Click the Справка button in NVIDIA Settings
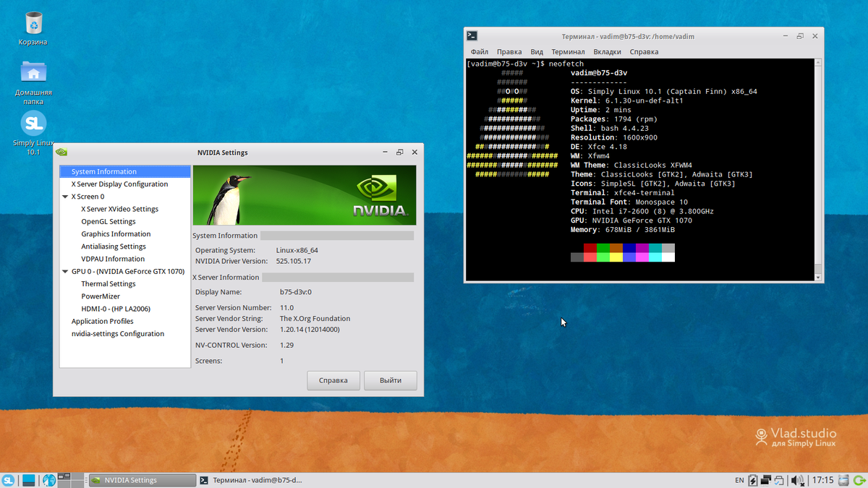This screenshot has height=488, width=868. (x=333, y=380)
